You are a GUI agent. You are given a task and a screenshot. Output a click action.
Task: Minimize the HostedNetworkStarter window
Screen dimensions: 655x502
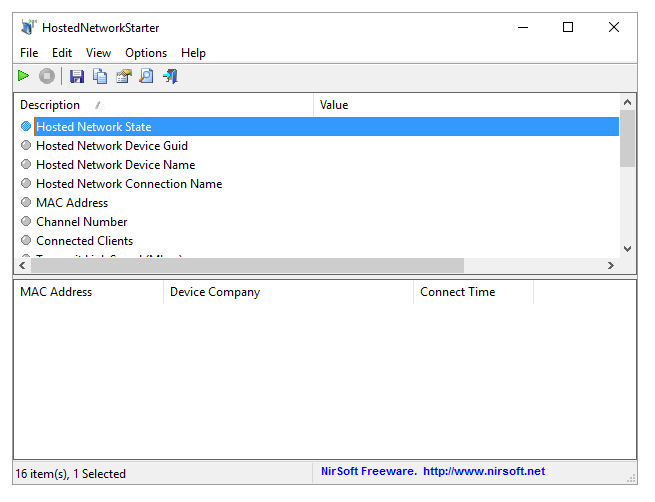[523, 28]
